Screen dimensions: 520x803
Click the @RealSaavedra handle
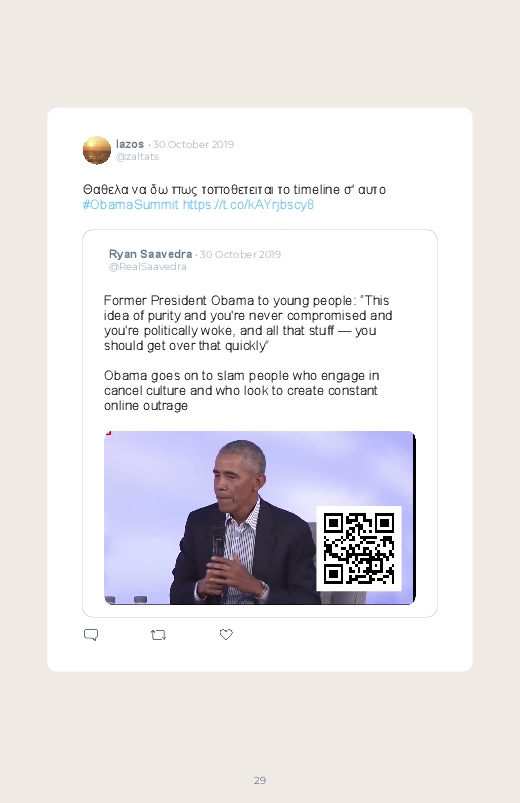pyautogui.click(x=148, y=267)
